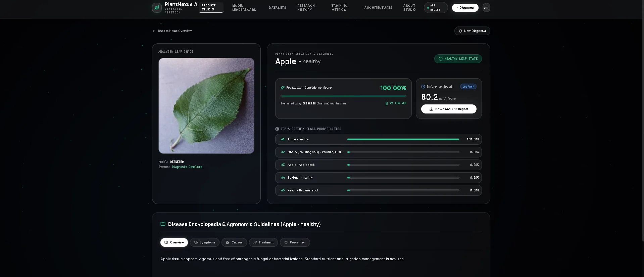The width and height of the screenshot is (644, 277).
Task: Click the award icon beside 99.41% ACC
Action: [x=387, y=103]
